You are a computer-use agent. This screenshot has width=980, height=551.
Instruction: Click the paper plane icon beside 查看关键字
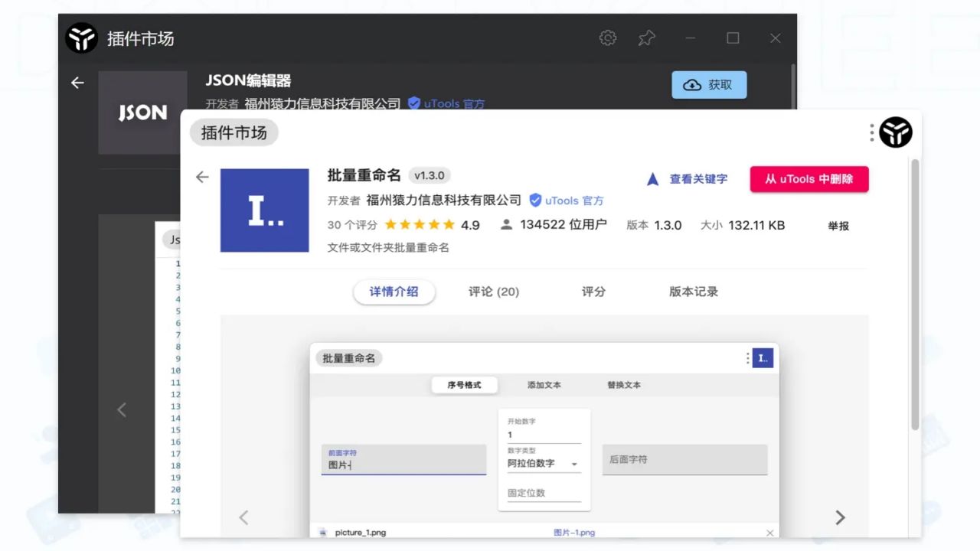tap(652, 178)
